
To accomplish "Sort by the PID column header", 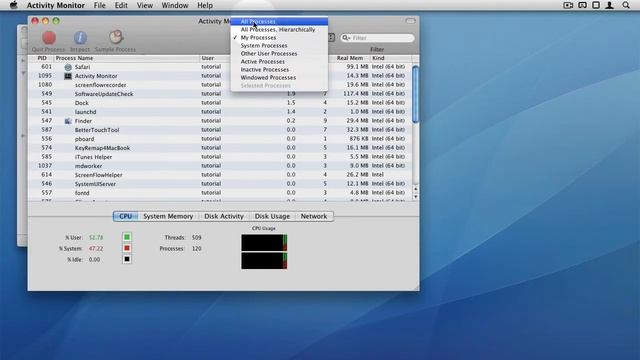I will 42,58.
